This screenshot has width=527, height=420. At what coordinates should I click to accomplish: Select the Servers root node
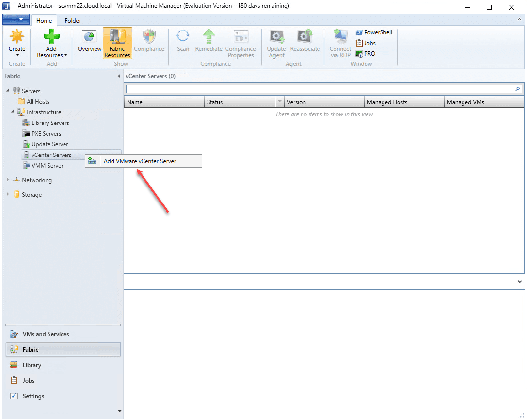point(27,91)
